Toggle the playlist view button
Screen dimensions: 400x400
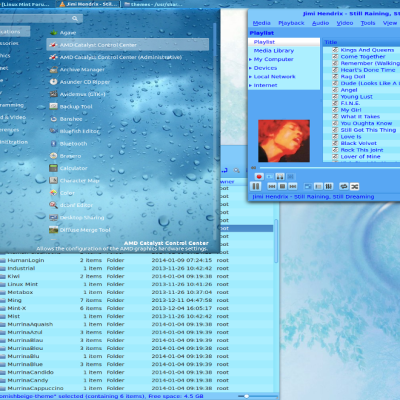point(318,186)
